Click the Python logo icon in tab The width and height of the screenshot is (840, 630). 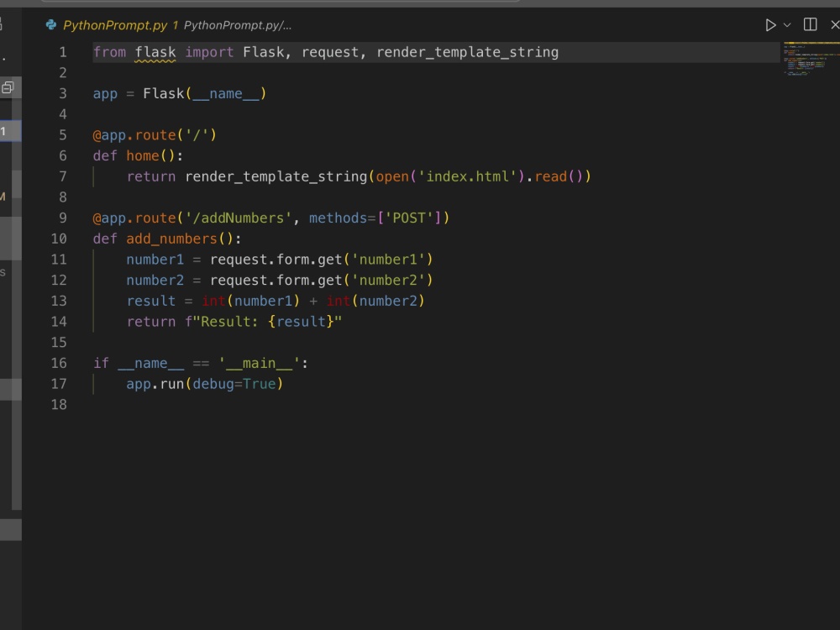[x=51, y=24]
